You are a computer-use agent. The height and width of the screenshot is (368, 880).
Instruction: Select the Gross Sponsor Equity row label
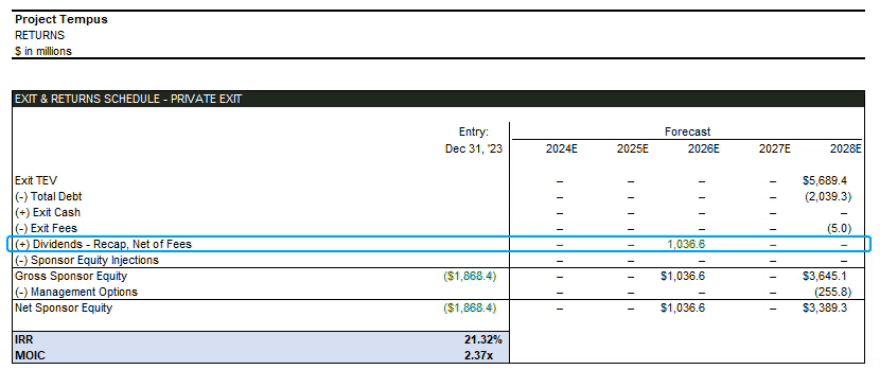point(71,276)
